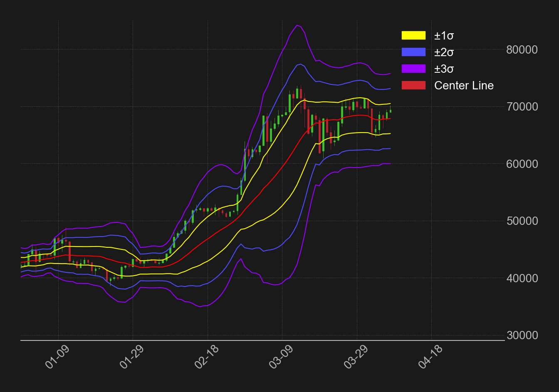
Task: Click the 02-18 date axis label
Action: point(206,358)
